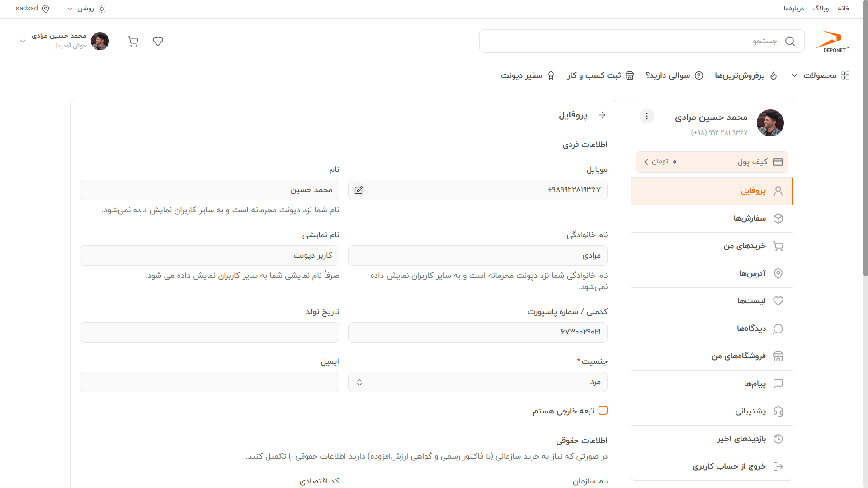Check the تبعه خارجی هستم checkbox
This screenshot has height=488, width=868.
coord(603,410)
